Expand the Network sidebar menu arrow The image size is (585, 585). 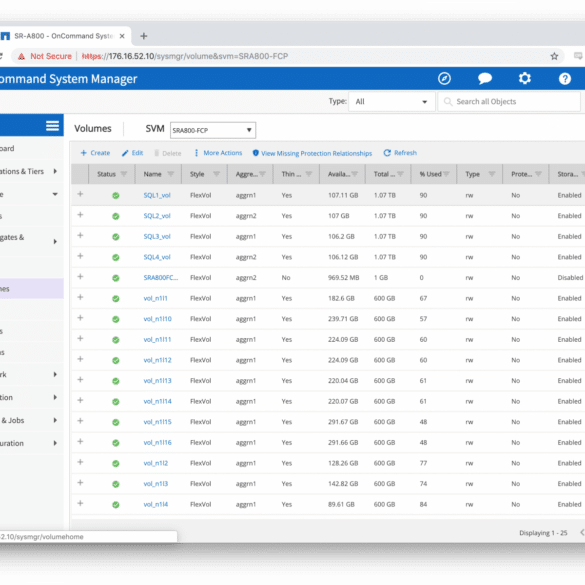55,374
